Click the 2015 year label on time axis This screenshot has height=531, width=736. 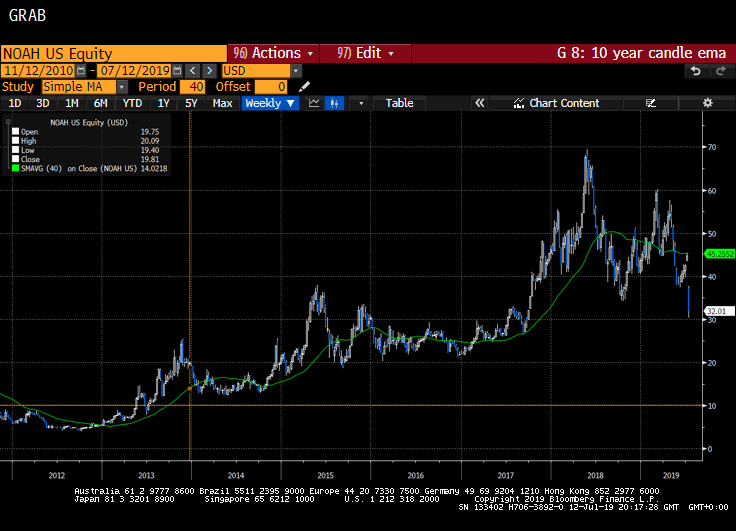pyautogui.click(x=325, y=475)
